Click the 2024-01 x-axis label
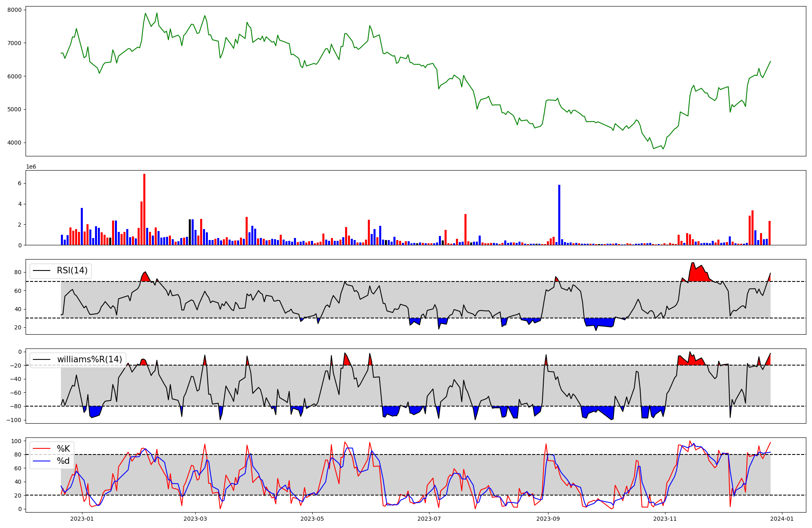This screenshot has height=528, width=812. [x=782, y=519]
